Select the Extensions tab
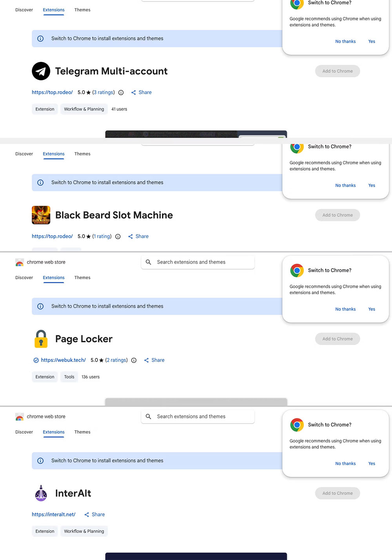This screenshot has width=392, height=560. (x=53, y=277)
